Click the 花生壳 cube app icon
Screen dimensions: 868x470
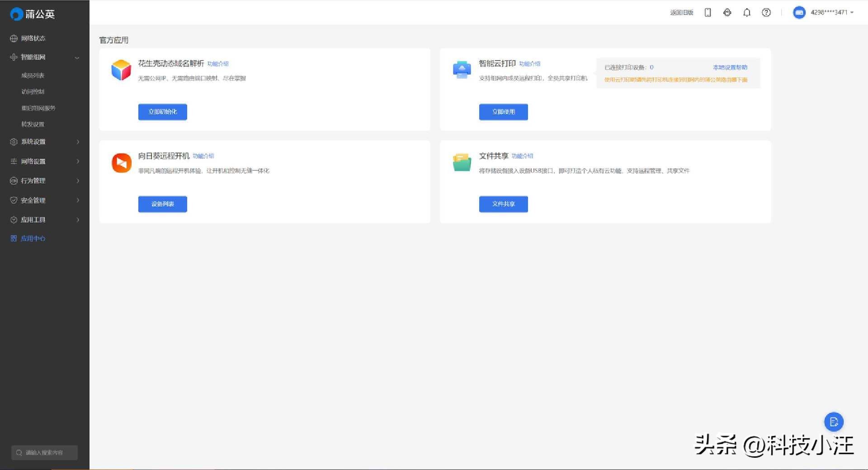coord(121,70)
